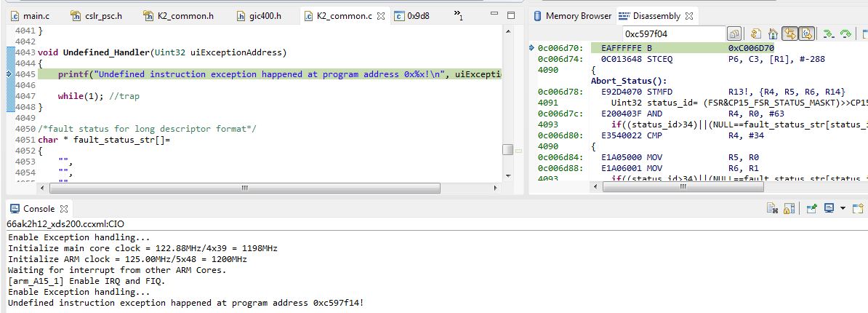The image size is (868, 313).
Task: Click the editor vertical scroll up arrow
Action: (507, 32)
